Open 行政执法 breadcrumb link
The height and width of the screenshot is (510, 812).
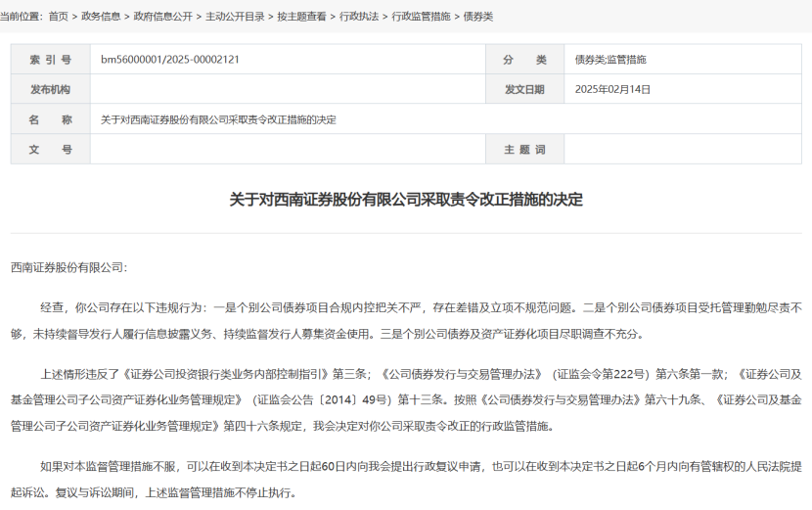point(358,17)
